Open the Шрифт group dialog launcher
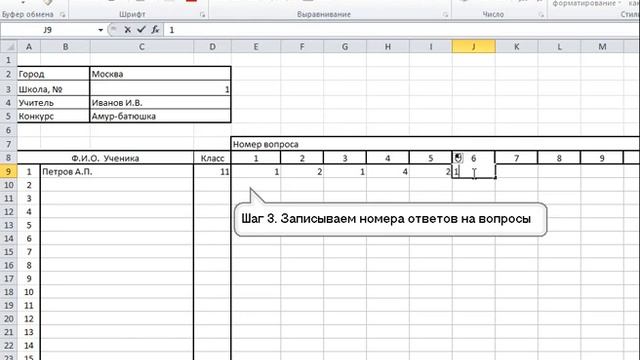This screenshot has height=360, width=640. pyautogui.click(x=202, y=15)
